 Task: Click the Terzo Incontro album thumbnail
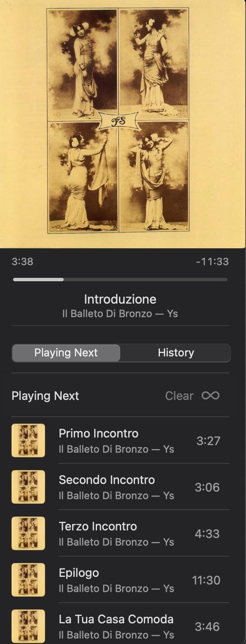tap(28, 533)
